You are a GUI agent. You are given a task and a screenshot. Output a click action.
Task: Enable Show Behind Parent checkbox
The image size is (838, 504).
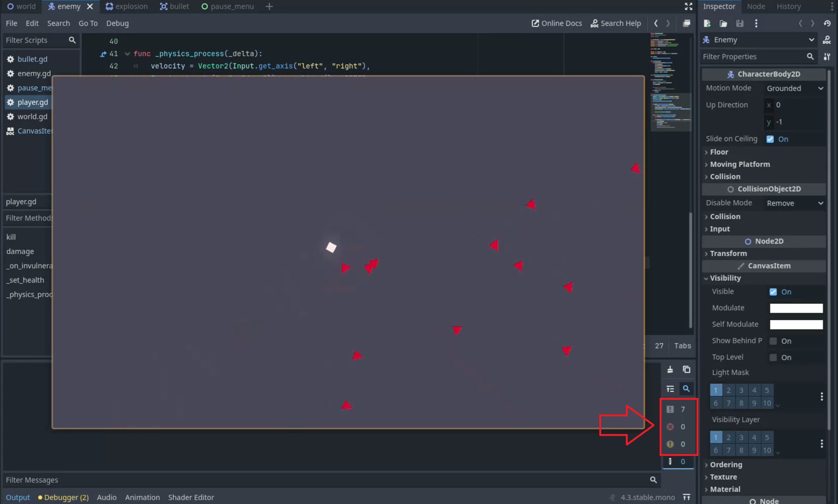click(773, 341)
